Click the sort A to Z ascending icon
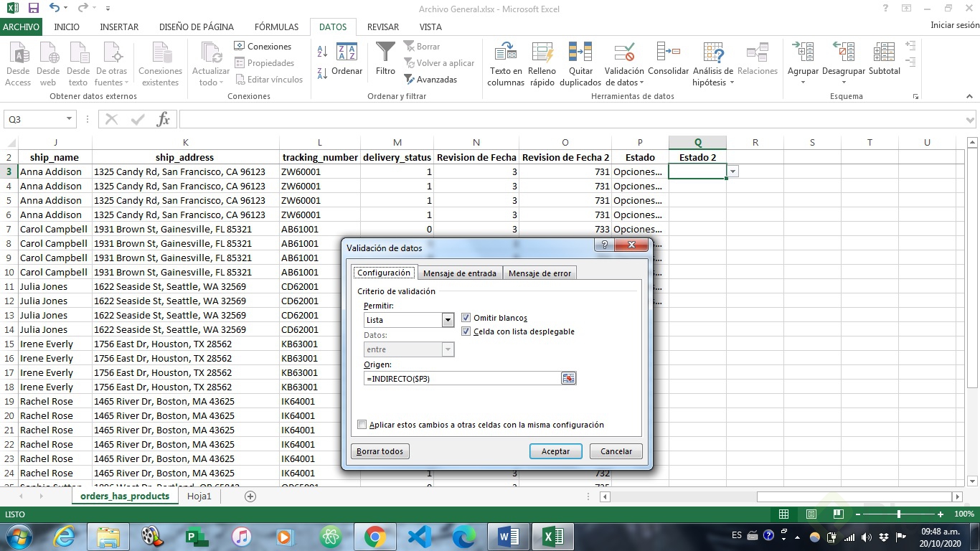 click(322, 52)
